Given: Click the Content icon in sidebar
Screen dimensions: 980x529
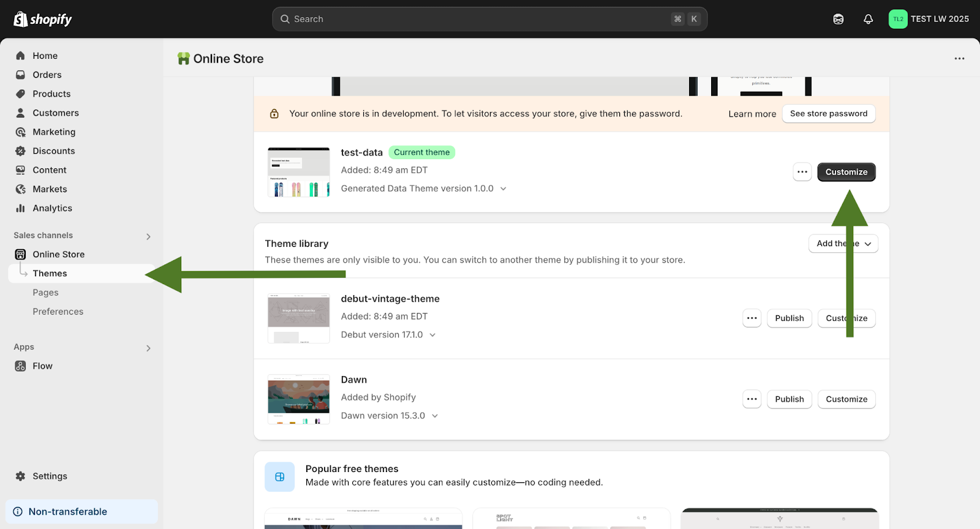Looking at the screenshot, I should click(x=21, y=170).
